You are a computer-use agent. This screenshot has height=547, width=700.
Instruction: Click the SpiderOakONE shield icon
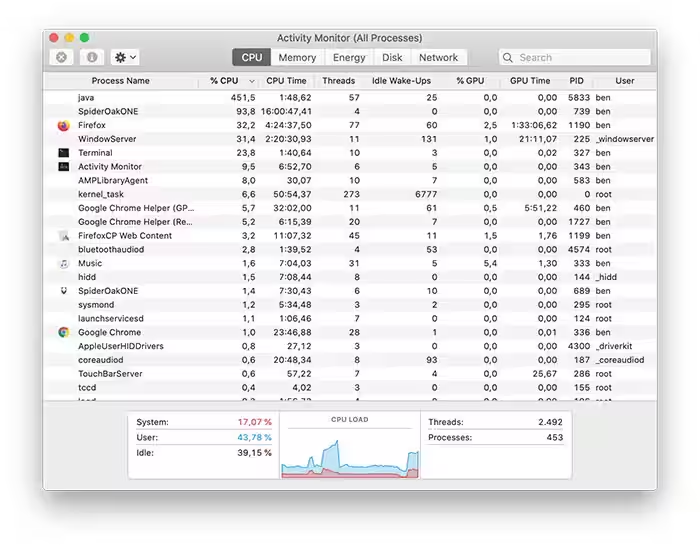pyautogui.click(x=64, y=291)
